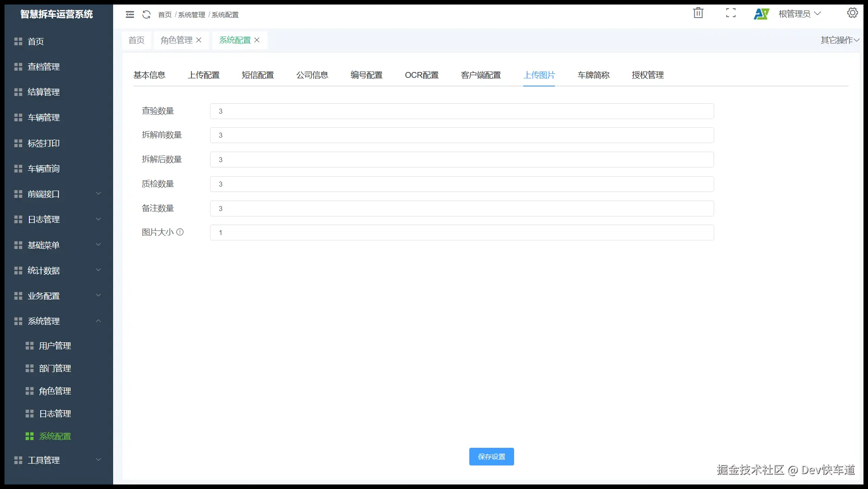Click the grid icon beside 用户管理

coord(29,346)
